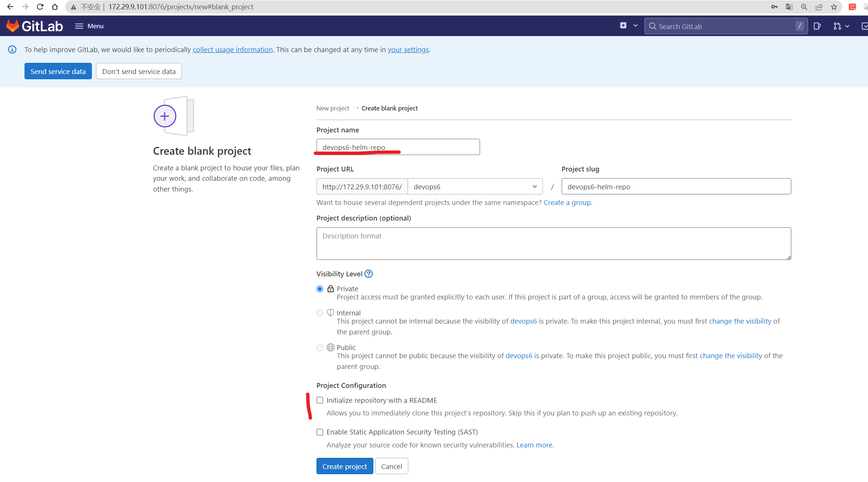Open devops6 link in Internal description

pos(524,321)
